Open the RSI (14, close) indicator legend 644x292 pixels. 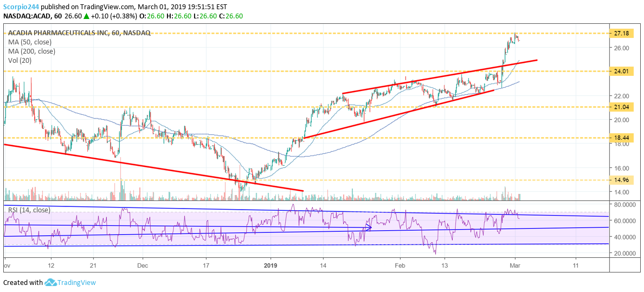pyautogui.click(x=29, y=210)
